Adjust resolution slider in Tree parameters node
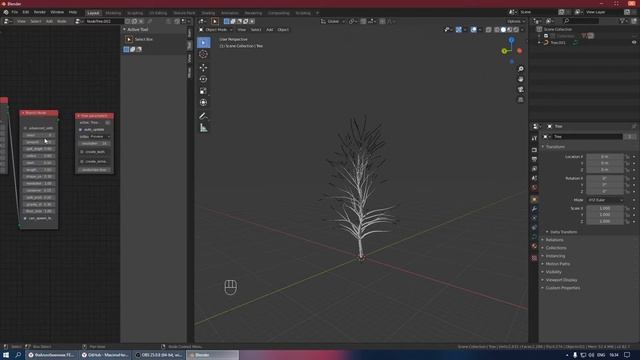 (95, 144)
